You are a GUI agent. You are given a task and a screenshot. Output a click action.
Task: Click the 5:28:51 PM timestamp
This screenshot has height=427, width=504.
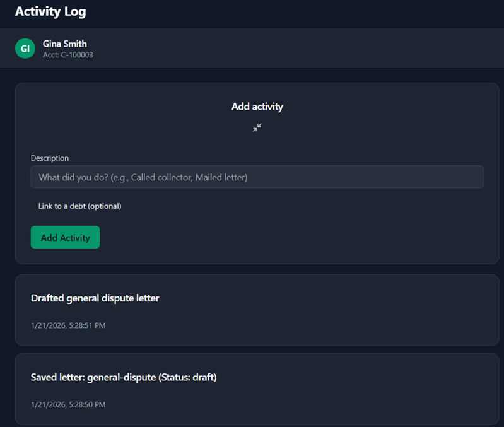point(68,325)
